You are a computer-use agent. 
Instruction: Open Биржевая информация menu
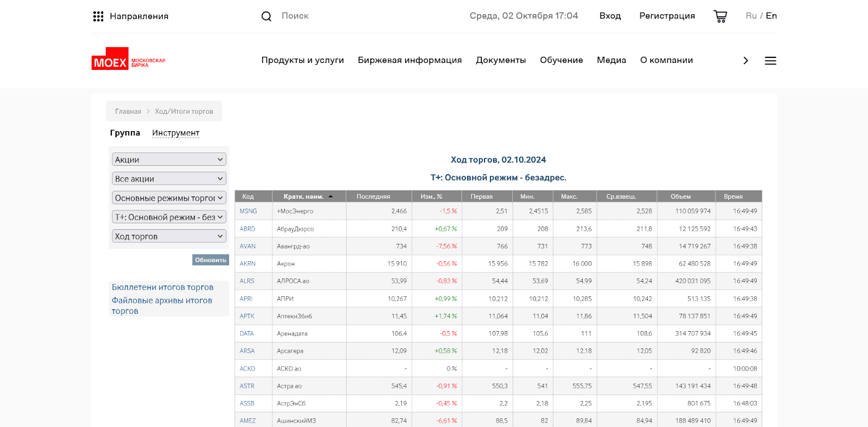click(410, 60)
